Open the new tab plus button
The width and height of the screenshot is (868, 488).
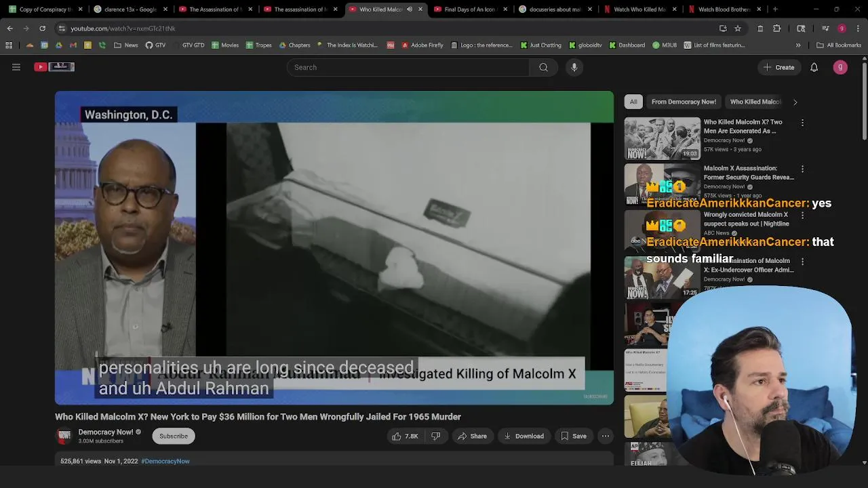775,9
